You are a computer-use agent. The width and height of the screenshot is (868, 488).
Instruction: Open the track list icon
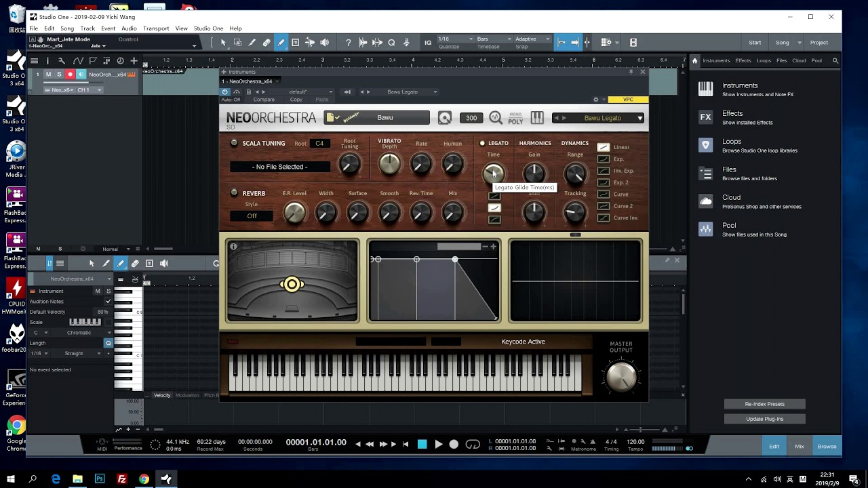point(34,60)
